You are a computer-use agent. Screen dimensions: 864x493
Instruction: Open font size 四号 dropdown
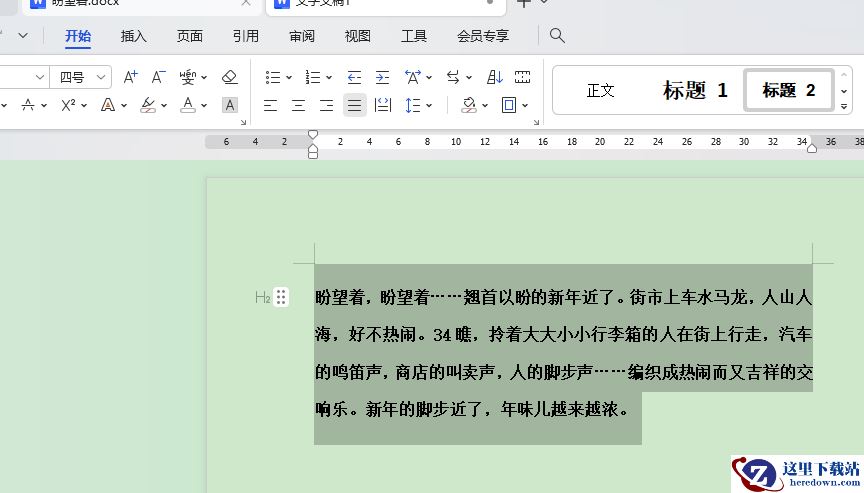coord(100,77)
